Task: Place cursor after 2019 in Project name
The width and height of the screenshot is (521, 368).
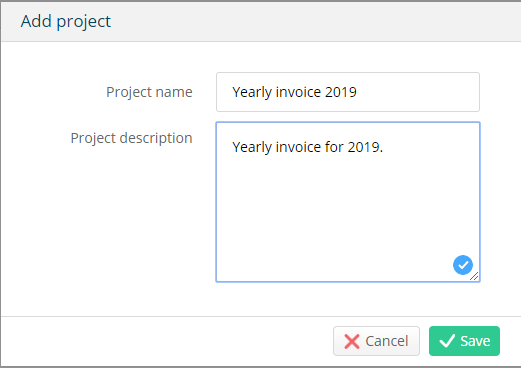Action: click(358, 92)
